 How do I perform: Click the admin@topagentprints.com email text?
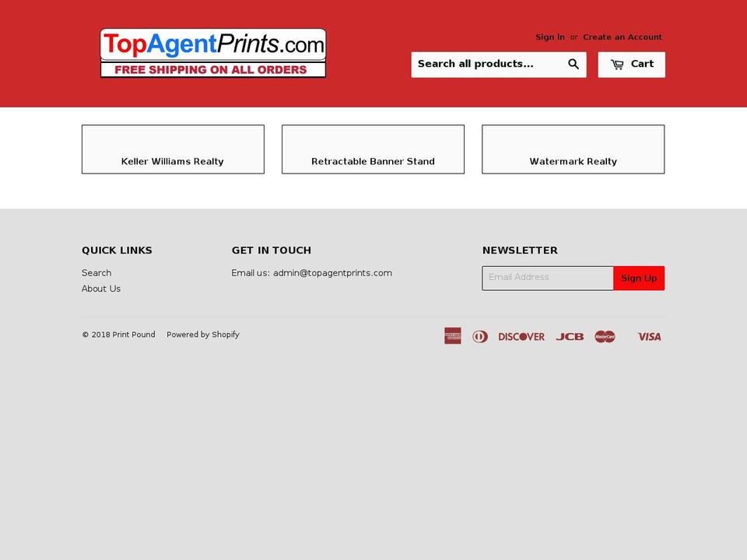[x=332, y=273]
